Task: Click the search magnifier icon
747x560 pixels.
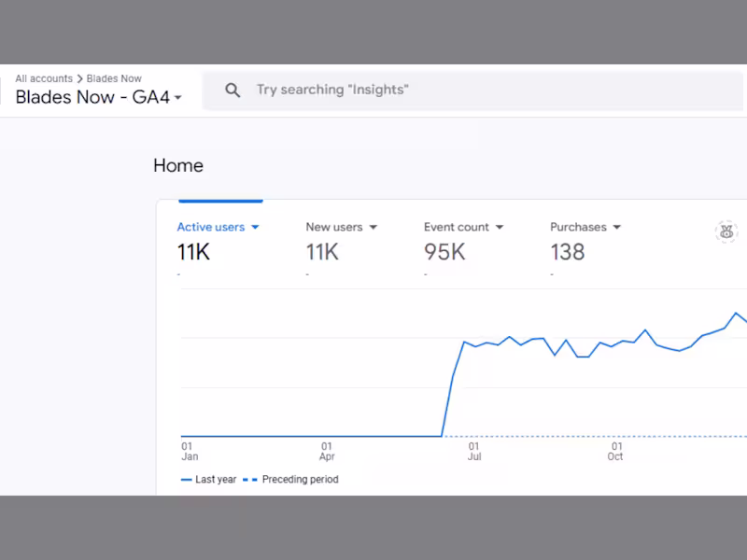Action: pos(233,90)
